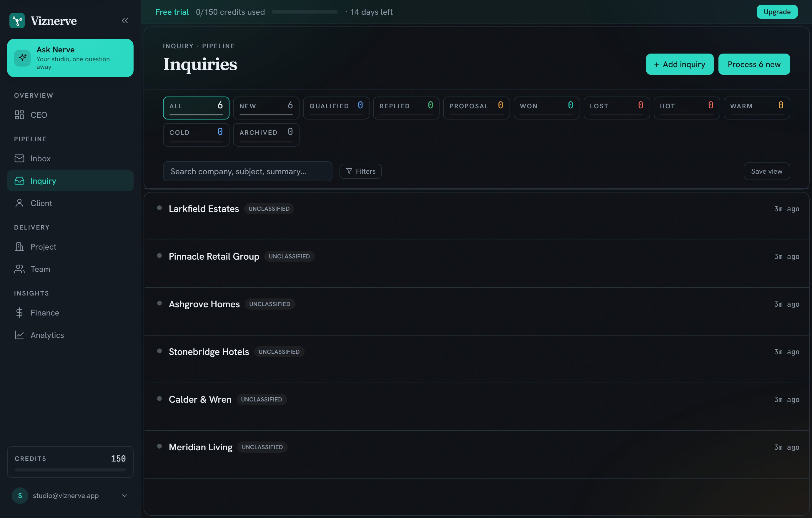Switch to the QUALIFIED tab
This screenshot has width=812, height=518.
(x=336, y=108)
